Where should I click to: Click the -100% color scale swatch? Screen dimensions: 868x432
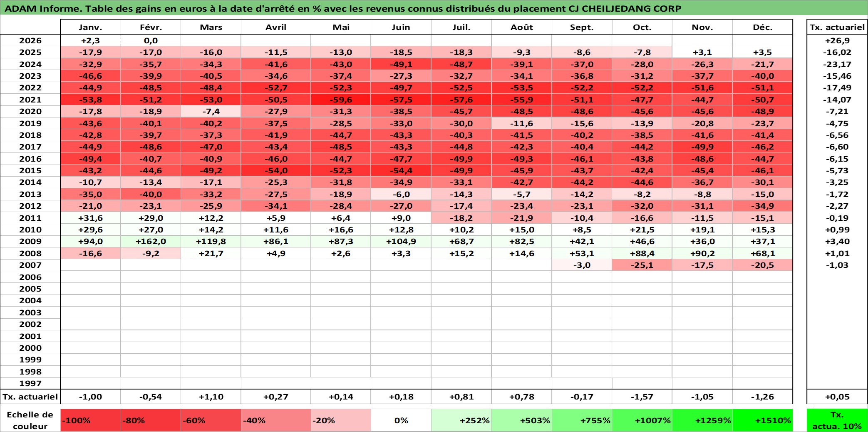[91, 420]
